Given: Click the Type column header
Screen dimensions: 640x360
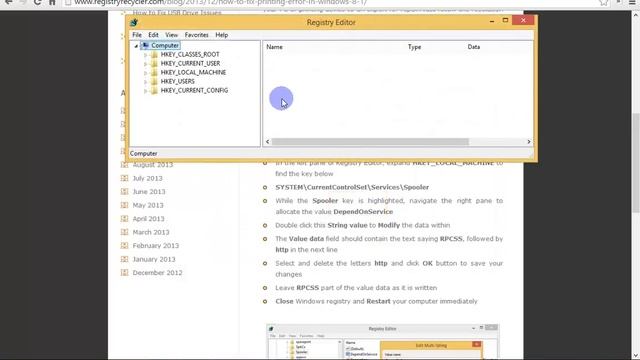Looking at the screenshot, I should [x=414, y=47].
